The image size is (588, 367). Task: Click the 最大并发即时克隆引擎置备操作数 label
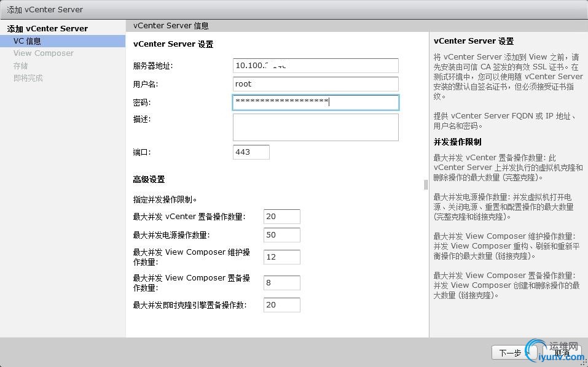[190, 305]
